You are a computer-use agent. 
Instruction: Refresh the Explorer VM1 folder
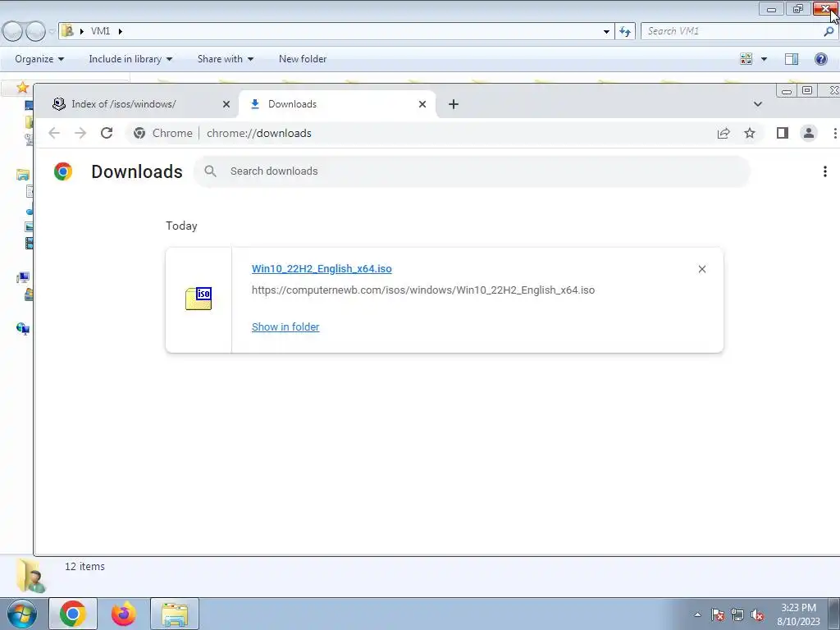[x=624, y=31]
